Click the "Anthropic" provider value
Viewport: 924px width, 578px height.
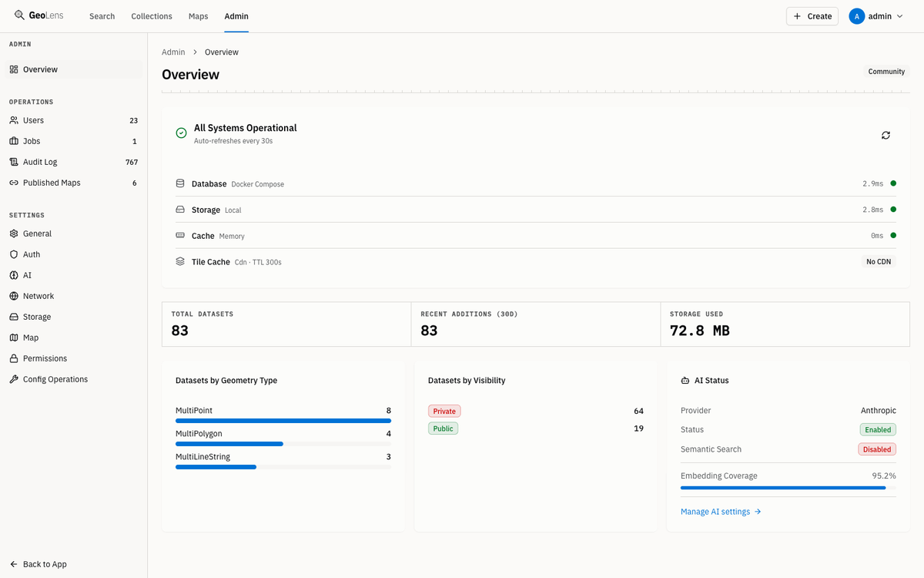(879, 411)
